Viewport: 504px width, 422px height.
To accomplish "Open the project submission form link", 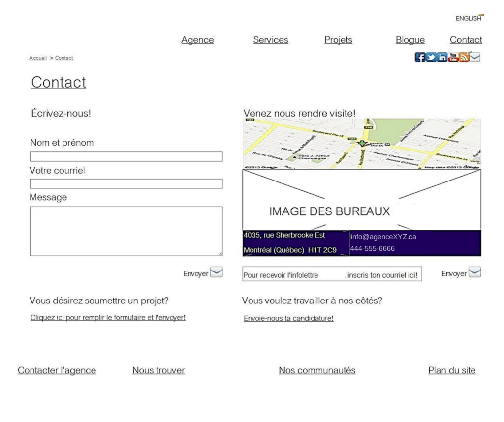I will pos(108,318).
